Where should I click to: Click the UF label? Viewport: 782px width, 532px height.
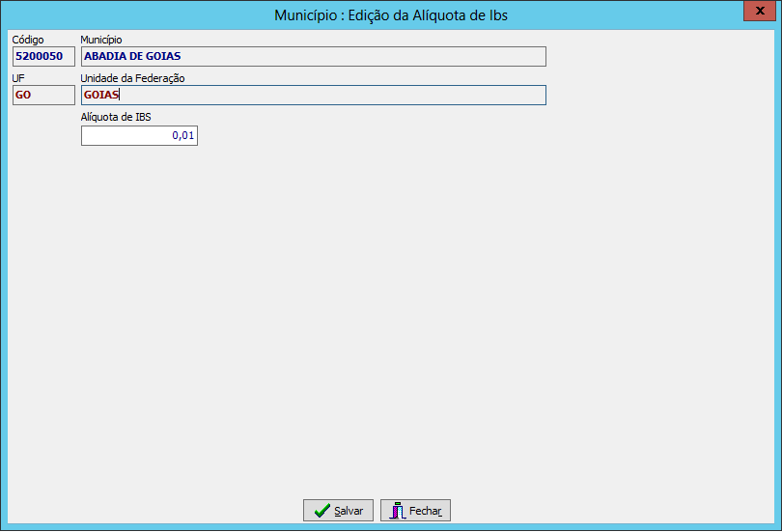[x=18, y=78]
